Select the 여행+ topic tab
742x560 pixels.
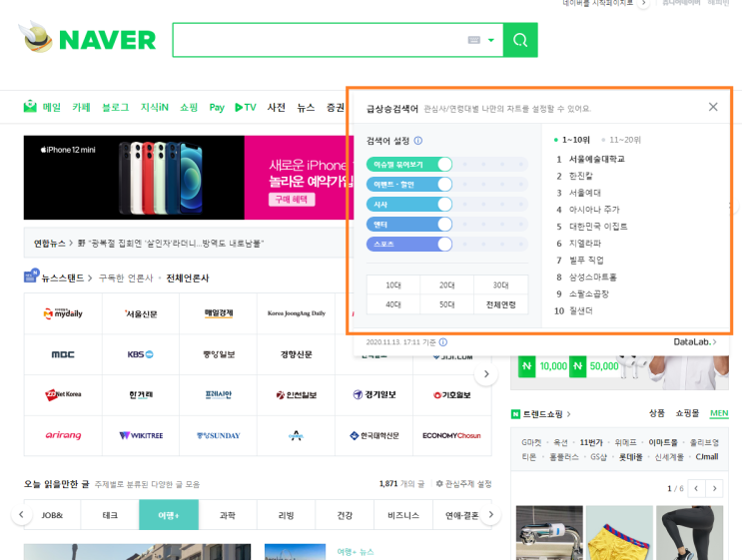(x=169, y=515)
